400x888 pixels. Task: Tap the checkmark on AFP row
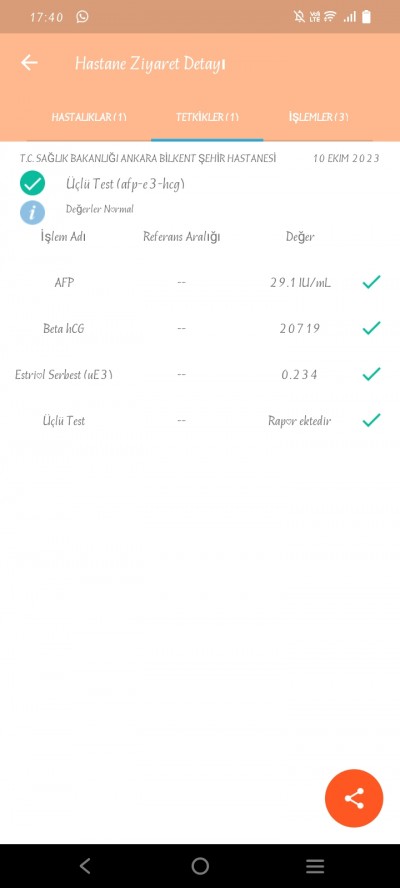point(371,281)
